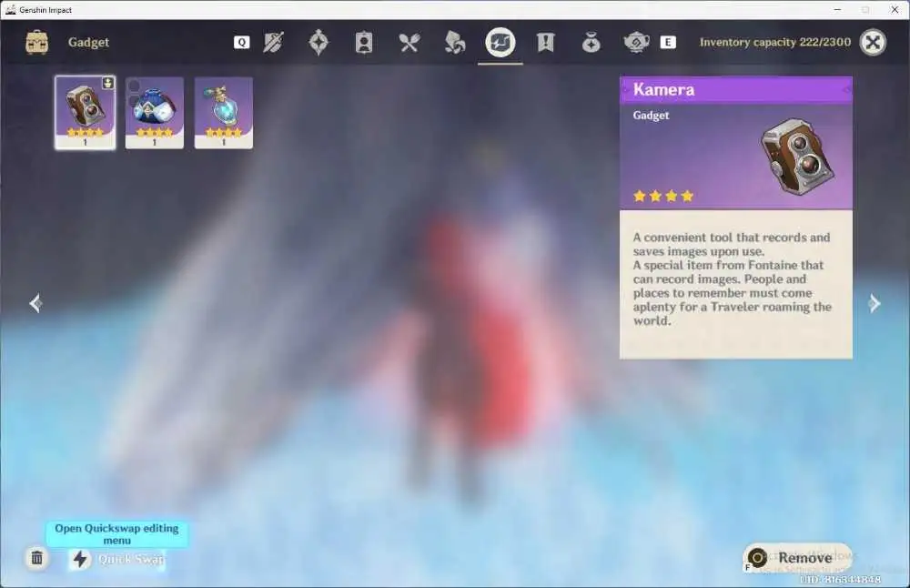
Task: Click the four-star rating in details panel
Action: pyautogui.click(x=663, y=197)
